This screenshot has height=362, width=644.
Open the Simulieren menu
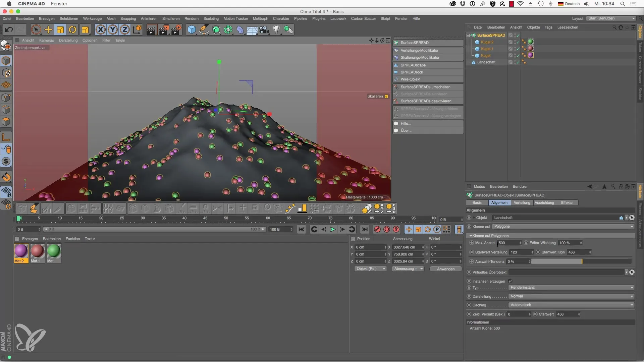coord(171,18)
